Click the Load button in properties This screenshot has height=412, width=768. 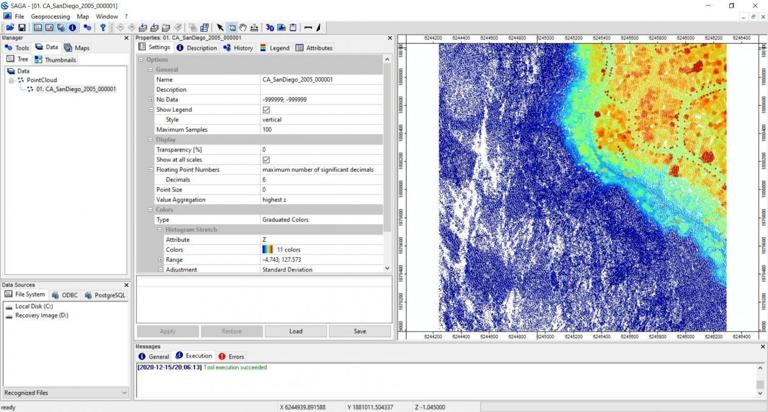click(296, 332)
